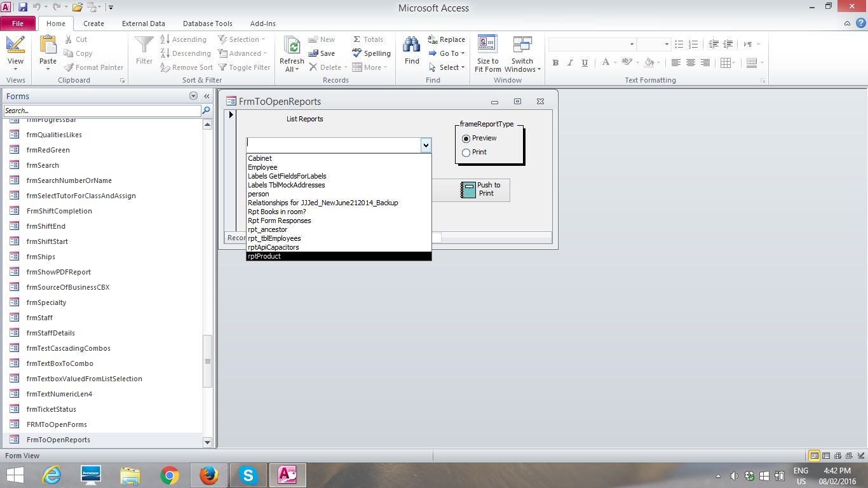Collapse the navigation pane with shutter button
This screenshot has height=488, width=868.
(207, 96)
